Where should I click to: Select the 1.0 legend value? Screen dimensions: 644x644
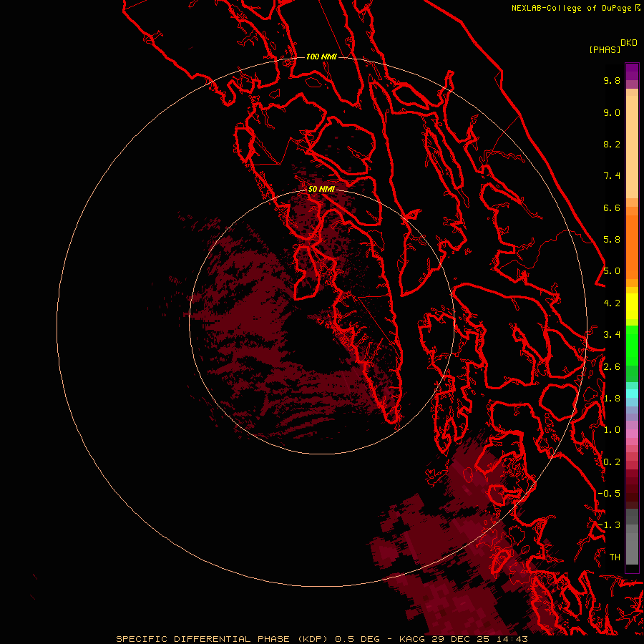(612, 430)
